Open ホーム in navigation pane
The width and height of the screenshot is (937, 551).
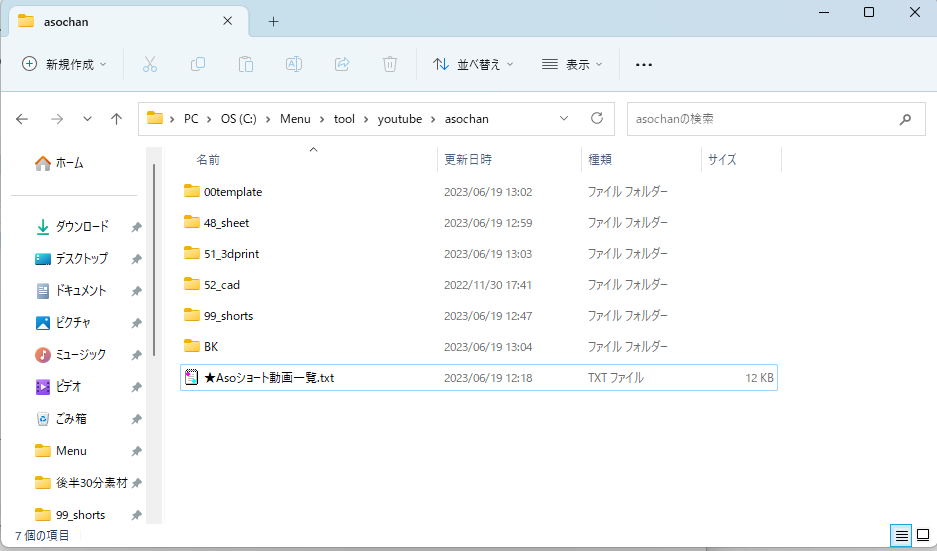pos(59,163)
